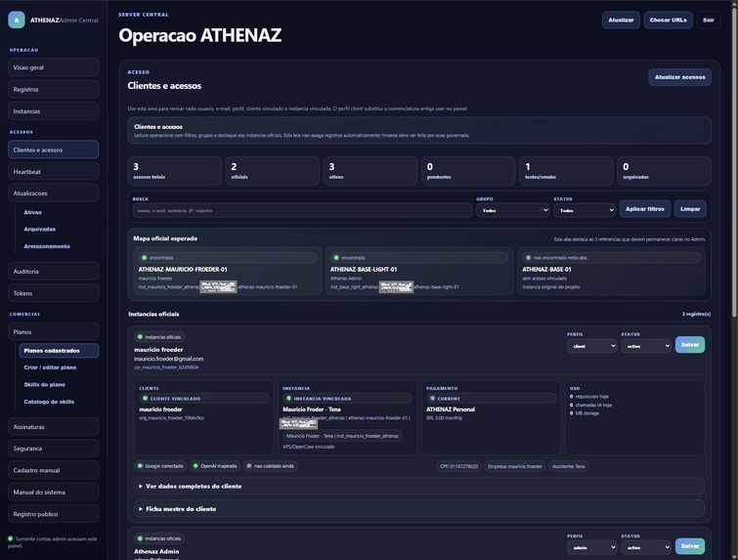Click ATHENAZ Personal plan name
This screenshot has width=738, height=560.
[451, 409]
